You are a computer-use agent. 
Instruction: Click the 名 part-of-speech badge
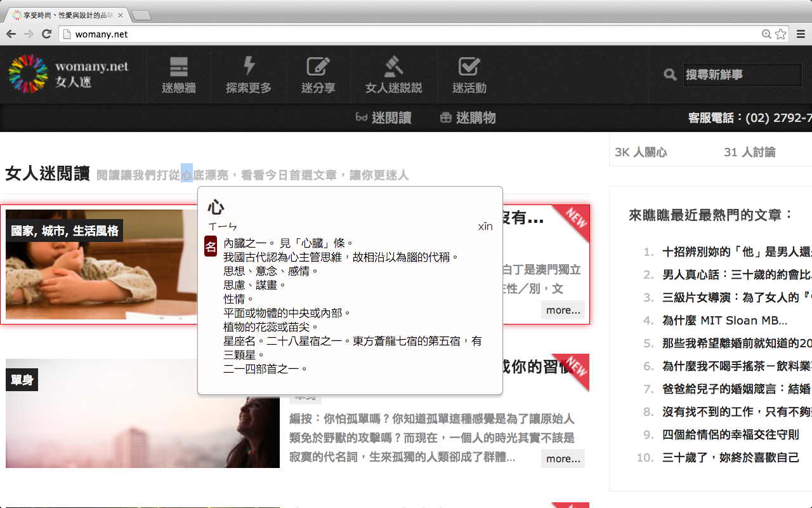click(211, 246)
